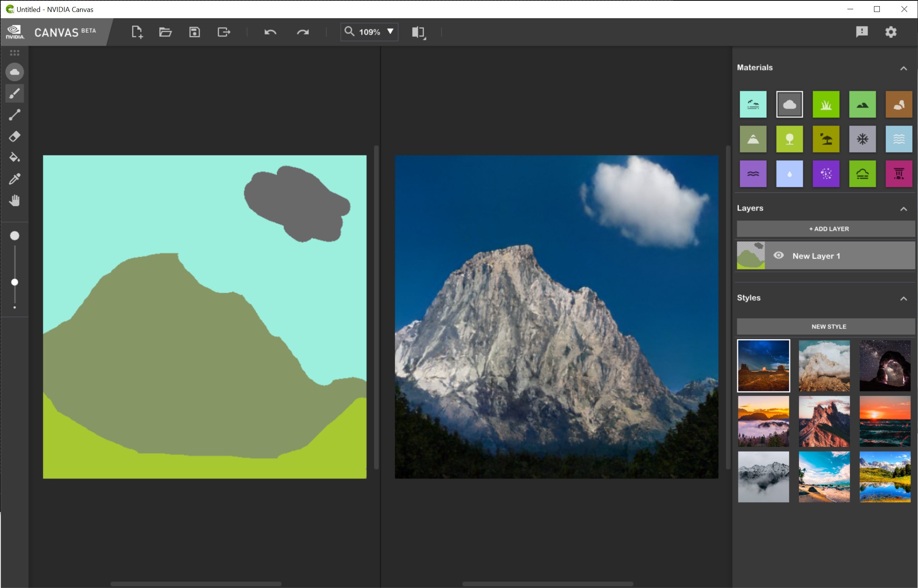Collapse the Materials panel
This screenshot has height=588, width=918.
point(903,68)
